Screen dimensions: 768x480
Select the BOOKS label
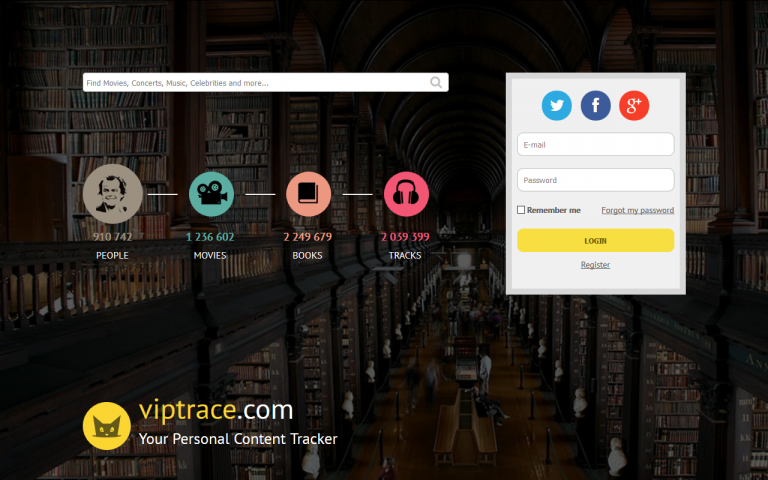pyautogui.click(x=307, y=256)
